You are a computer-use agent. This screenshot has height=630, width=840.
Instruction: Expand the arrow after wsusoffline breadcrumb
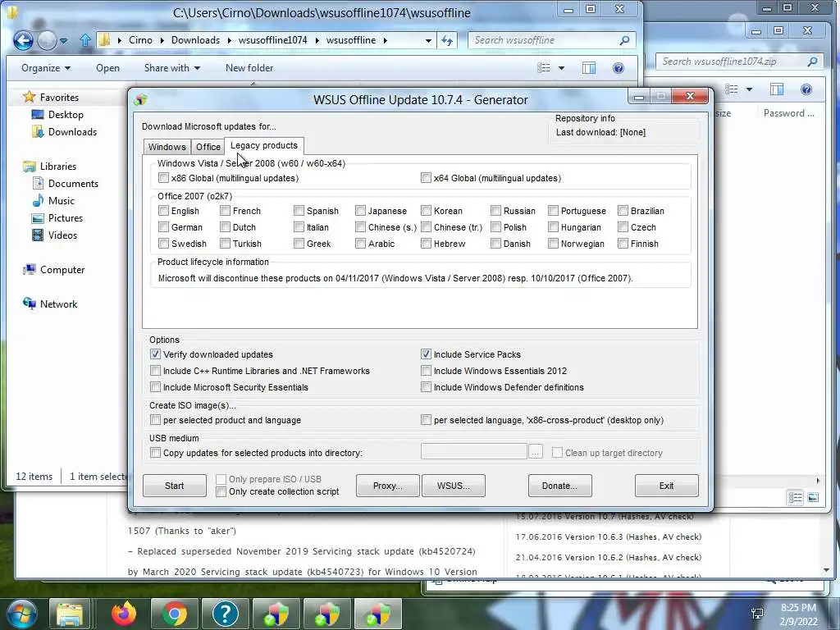[x=385, y=40]
